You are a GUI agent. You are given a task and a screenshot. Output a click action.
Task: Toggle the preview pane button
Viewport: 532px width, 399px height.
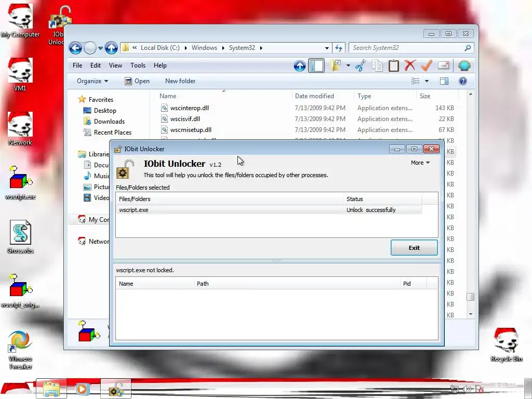444,81
